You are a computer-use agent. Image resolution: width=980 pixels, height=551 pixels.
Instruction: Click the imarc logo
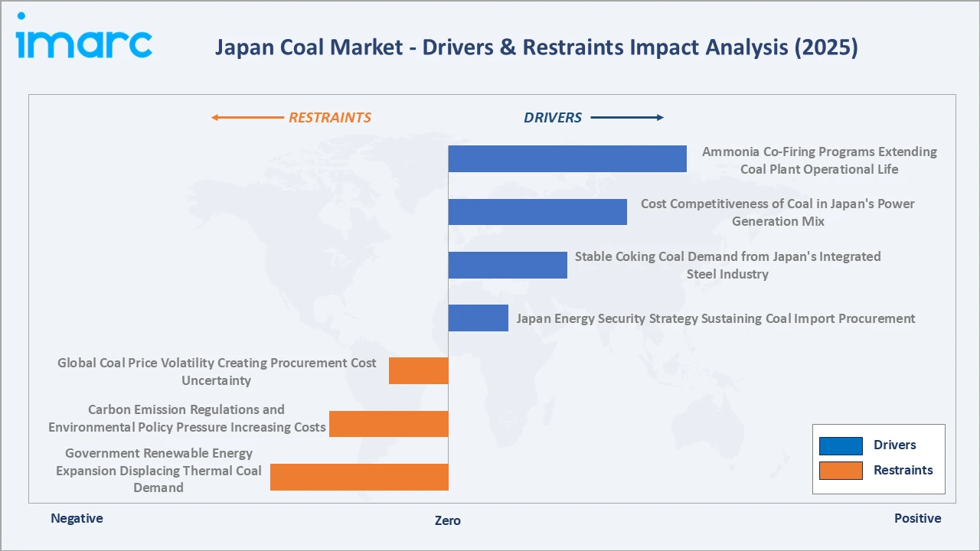click(84, 36)
